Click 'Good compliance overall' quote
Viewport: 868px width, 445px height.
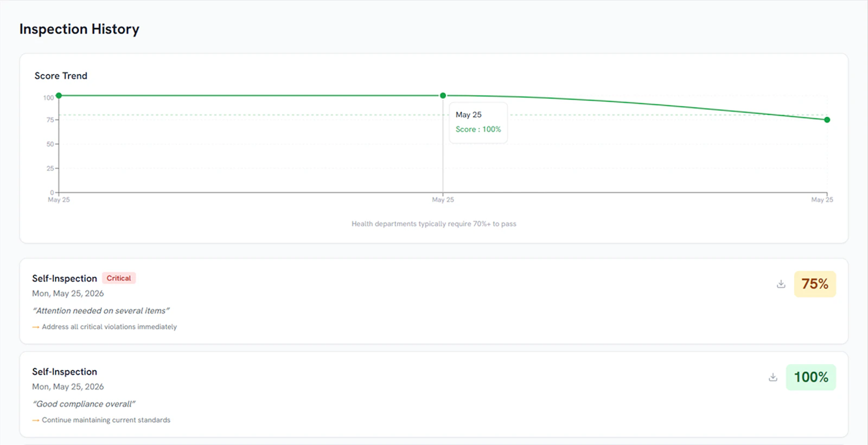[84, 404]
